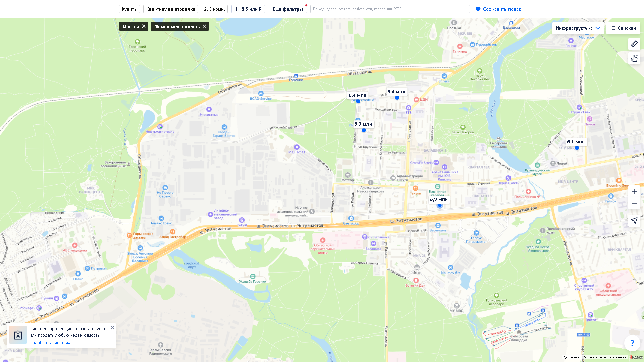Select the ruler distance measurement tool
Image resolution: width=644 pixels, height=362 pixels.
pos(634,44)
